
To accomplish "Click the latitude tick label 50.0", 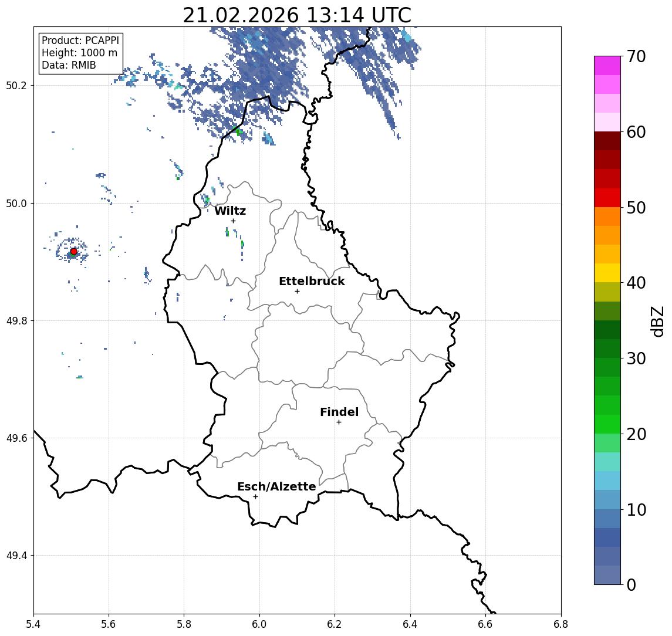I will pos(16,203).
